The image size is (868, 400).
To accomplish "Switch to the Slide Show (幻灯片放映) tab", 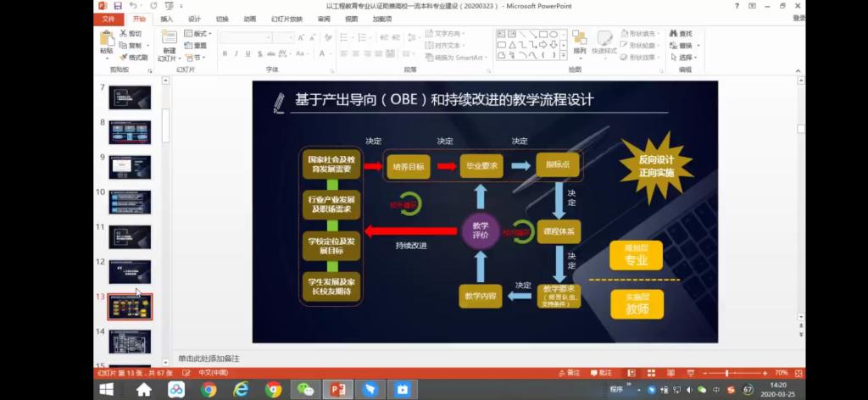I will pyautogui.click(x=287, y=19).
